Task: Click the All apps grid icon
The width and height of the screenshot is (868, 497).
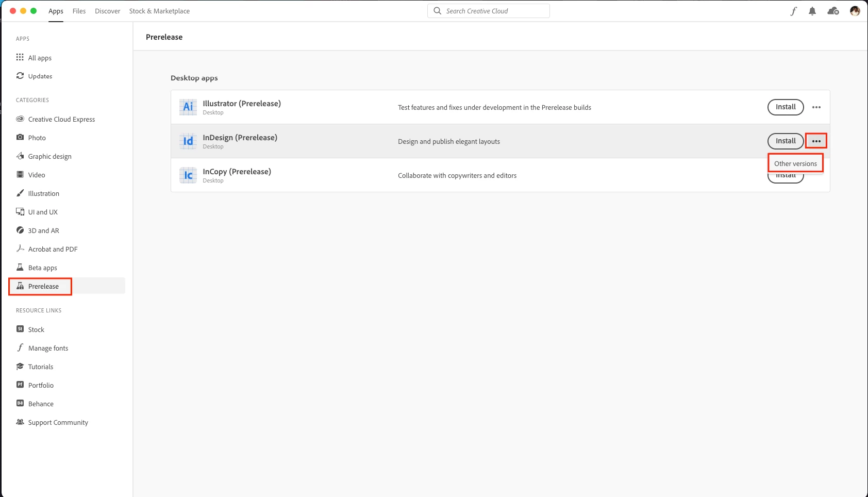Action: 20,57
